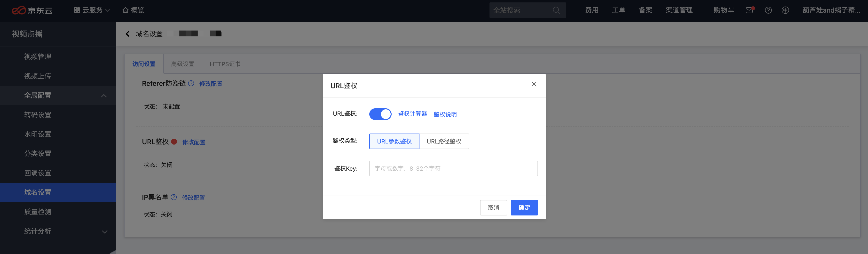Switch to the HTTPS证书 tab
The height and width of the screenshot is (254, 868).
225,64
